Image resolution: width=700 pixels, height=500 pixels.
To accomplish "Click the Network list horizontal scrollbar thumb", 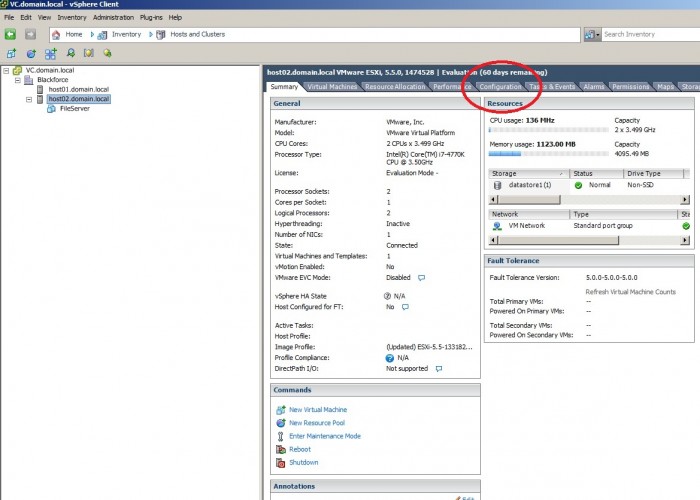I will (558, 240).
